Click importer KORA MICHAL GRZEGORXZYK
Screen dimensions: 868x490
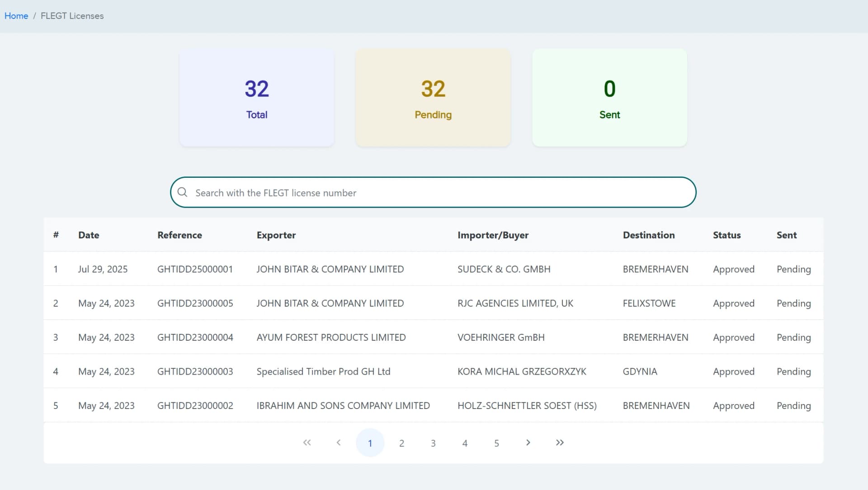(x=522, y=371)
